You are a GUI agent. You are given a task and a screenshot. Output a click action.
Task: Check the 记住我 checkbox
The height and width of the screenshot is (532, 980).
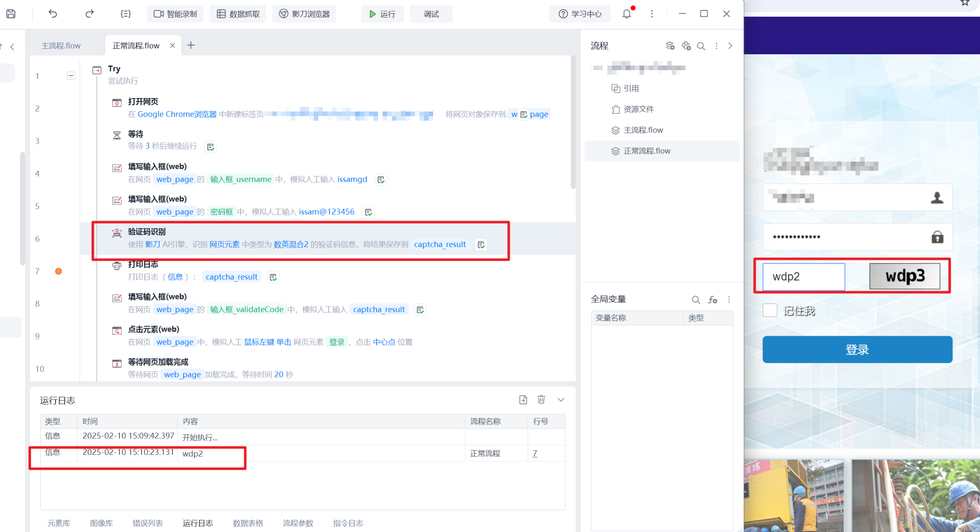[x=769, y=310]
